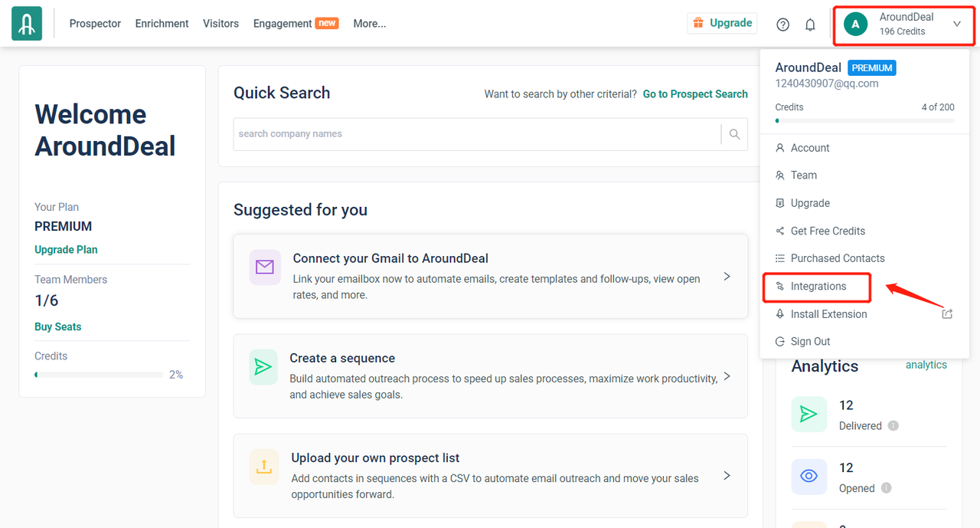Click the sequence paper plane icon

pyautogui.click(x=263, y=367)
